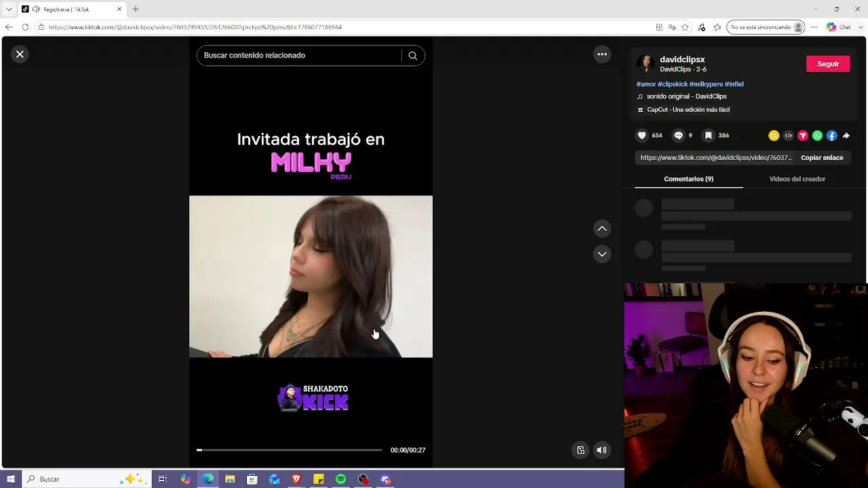Save video with the bookmark icon

pyautogui.click(x=708, y=136)
